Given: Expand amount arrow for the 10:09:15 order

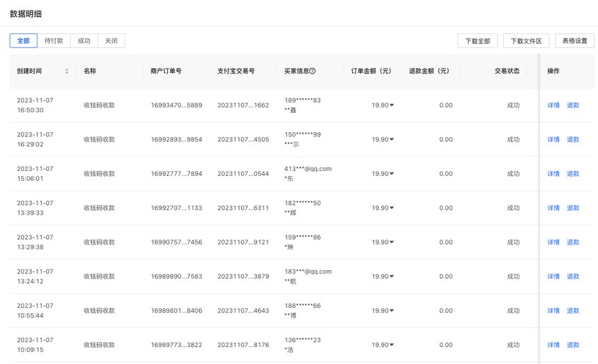Looking at the screenshot, I should pos(391,345).
